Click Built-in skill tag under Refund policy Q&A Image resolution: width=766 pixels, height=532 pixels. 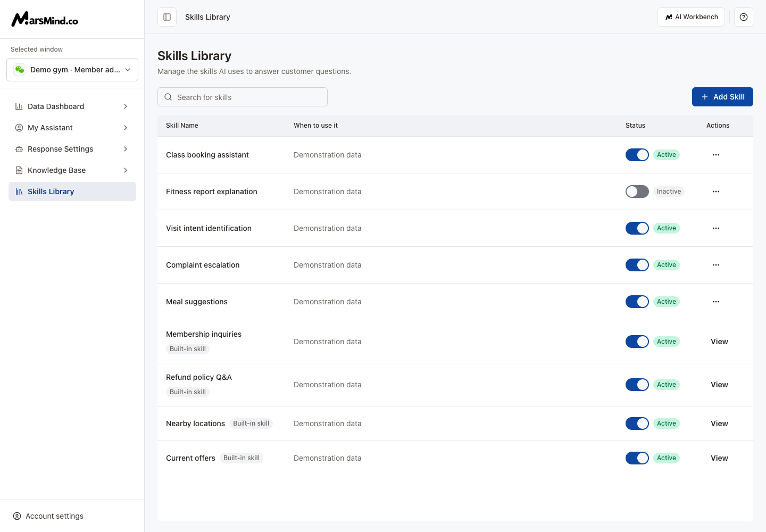click(188, 392)
